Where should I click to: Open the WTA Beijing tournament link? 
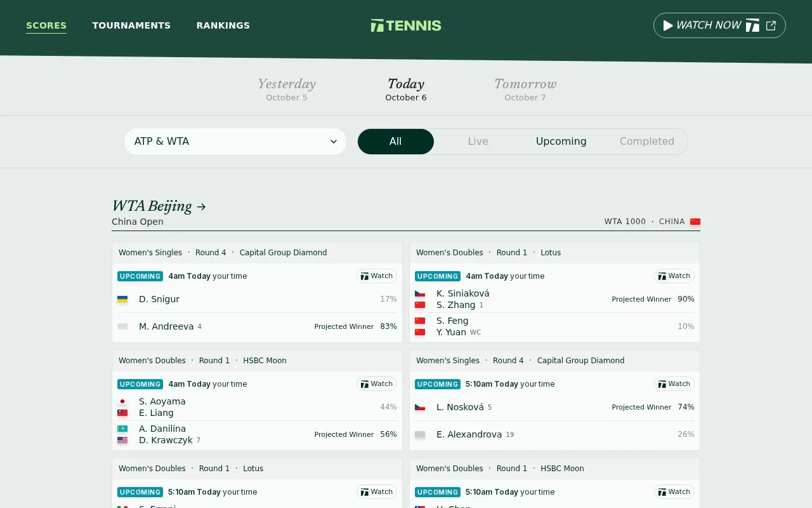point(159,206)
